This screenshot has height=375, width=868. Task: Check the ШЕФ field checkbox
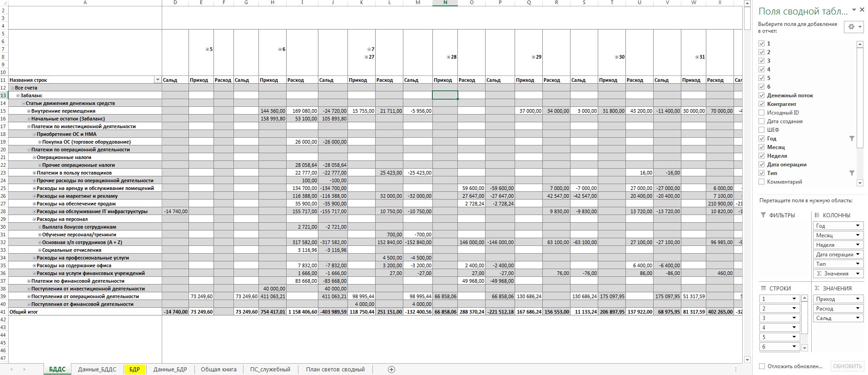762,130
